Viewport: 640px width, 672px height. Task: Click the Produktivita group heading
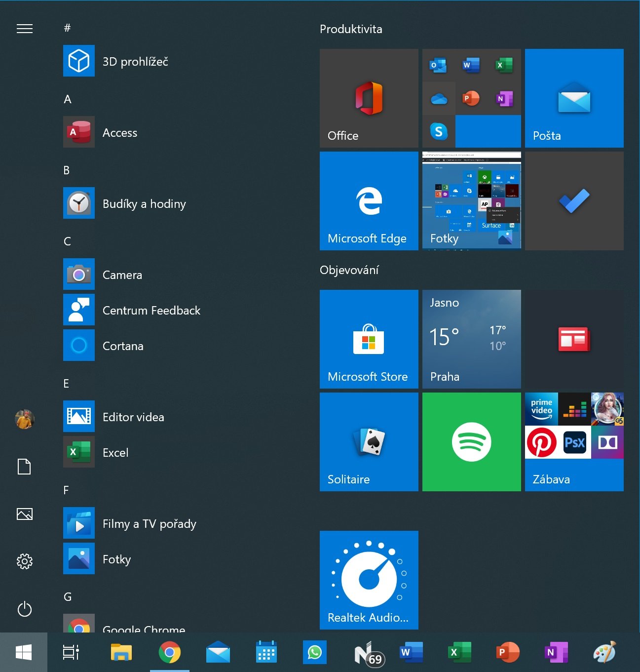tap(351, 29)
